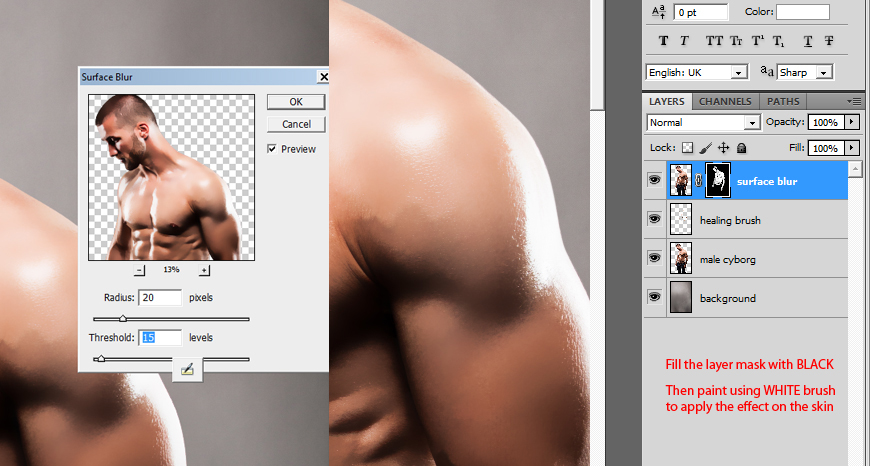The width and height of the screenshot is (870, 466).
Task: Hide the surface blur layer
Action: [655, 180]
